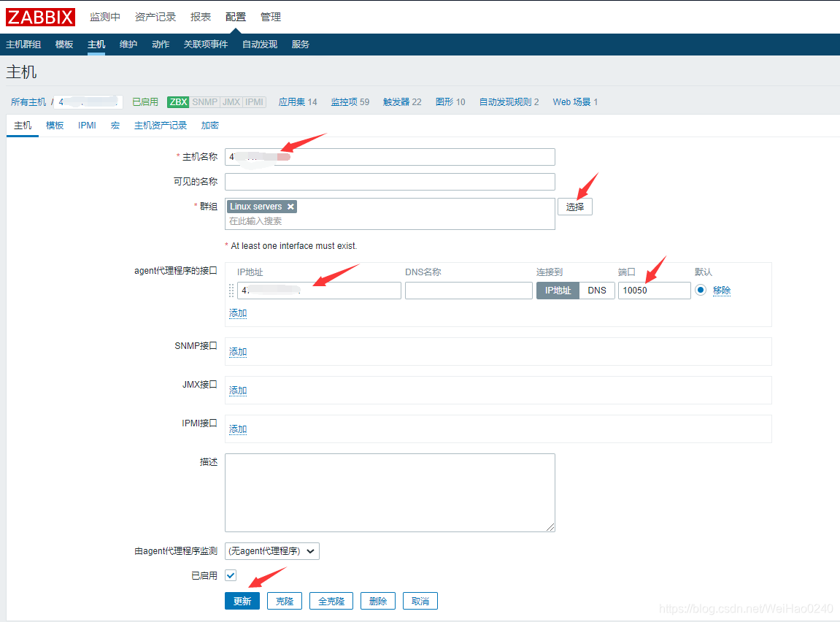Switch to the 主机 form tab

23,126
